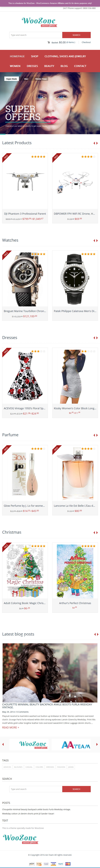The image size is (100, 868).
Task: Click the basket cart icon
Action: [x=49, y=42]
